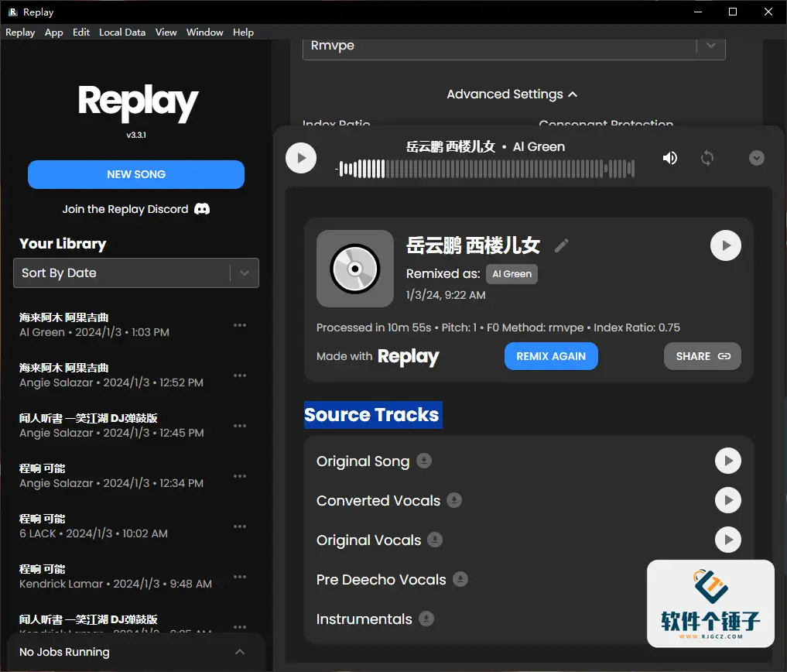Open the View menu
The image size is (787, 672).
tap(166, 33)
